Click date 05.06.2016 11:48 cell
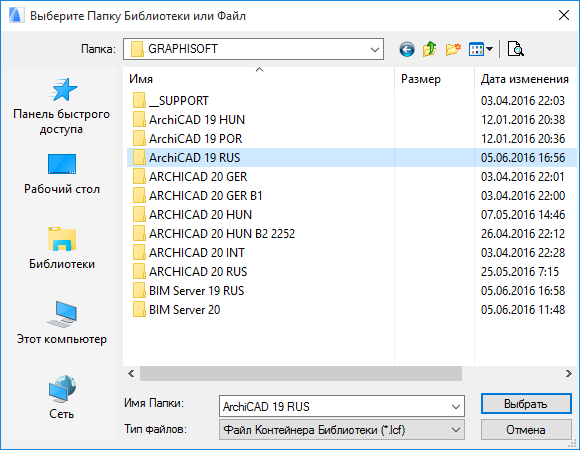580x450 pixels. pos(523,310)
